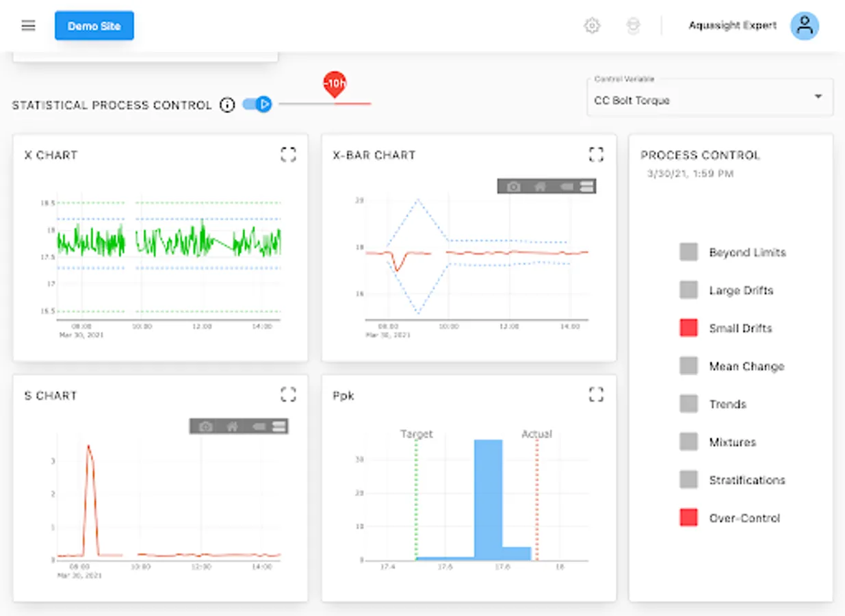The height and width of the screenshot is (616, 845).
Task: Click compare-data hover icon in X-Bar Chart toolbar
Action: pos(586,187)
